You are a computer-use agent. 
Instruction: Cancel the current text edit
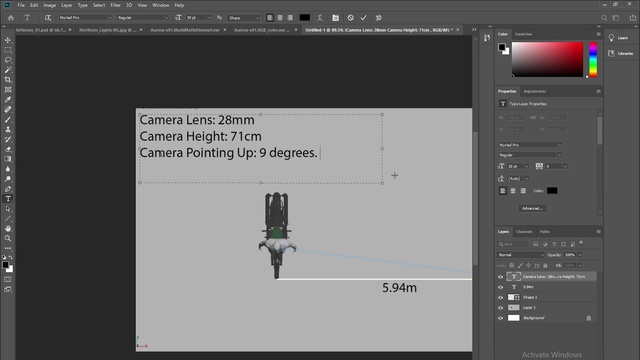[x=350, y=18]
